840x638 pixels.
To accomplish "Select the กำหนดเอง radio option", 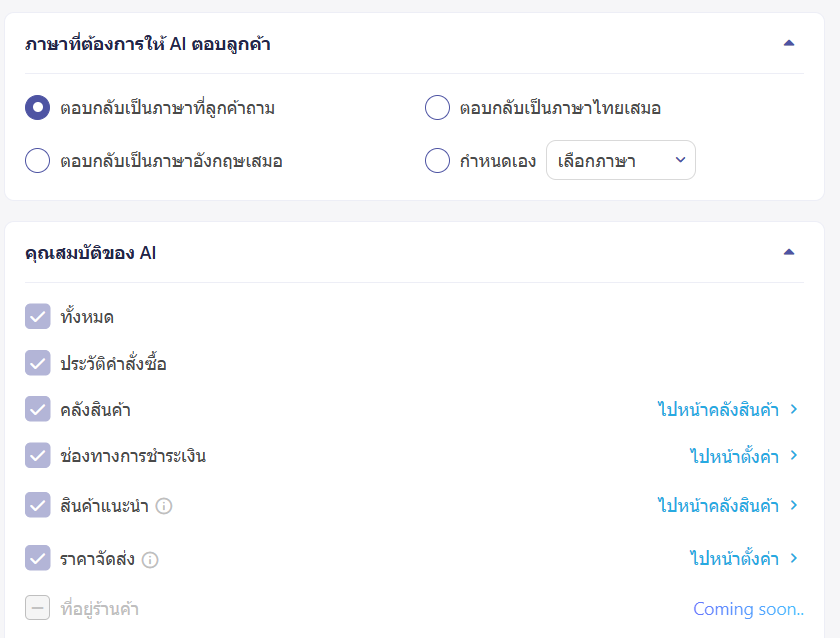I will click(x=437, y=160).
